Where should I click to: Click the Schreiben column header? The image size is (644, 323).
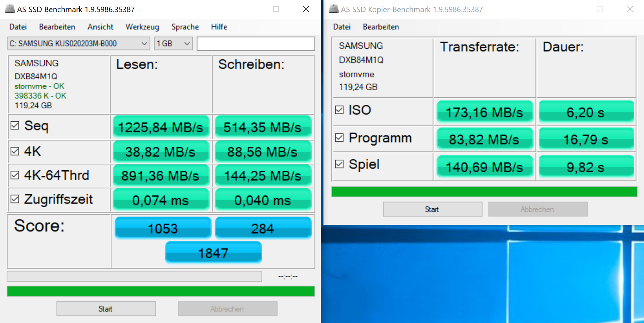[251, 65]
